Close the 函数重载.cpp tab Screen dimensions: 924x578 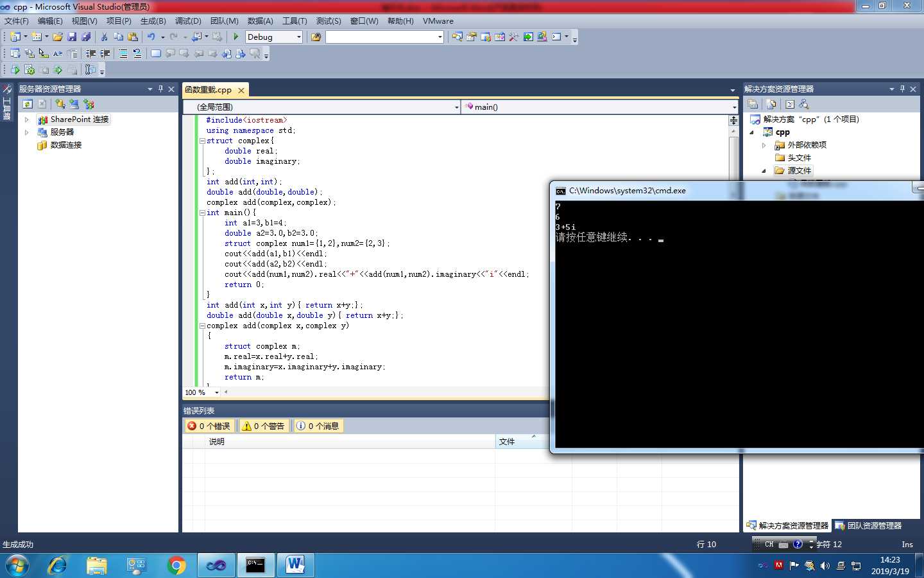tap(241, 91)
